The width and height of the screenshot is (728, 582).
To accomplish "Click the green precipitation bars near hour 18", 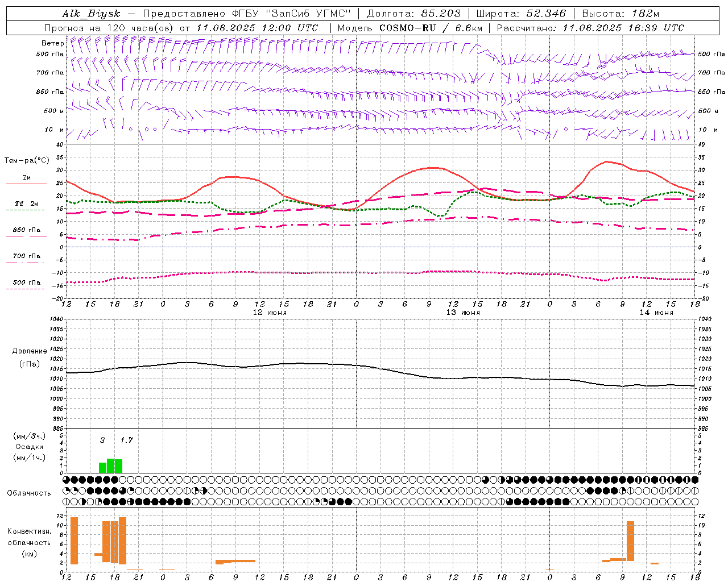I will [110, 466].
